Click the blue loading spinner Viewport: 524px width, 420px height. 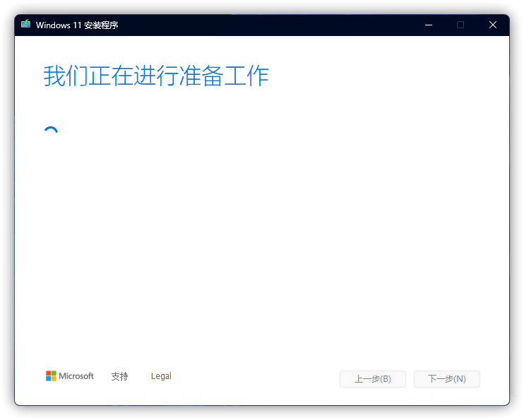(51, 131)
